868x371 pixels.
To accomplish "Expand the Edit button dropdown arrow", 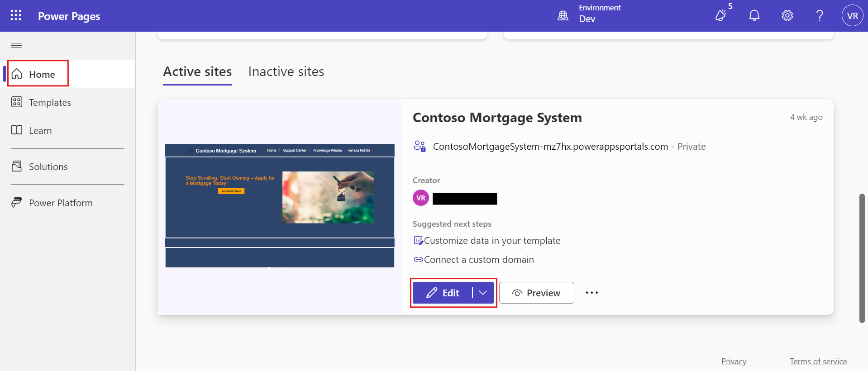I will pos(483,293).
